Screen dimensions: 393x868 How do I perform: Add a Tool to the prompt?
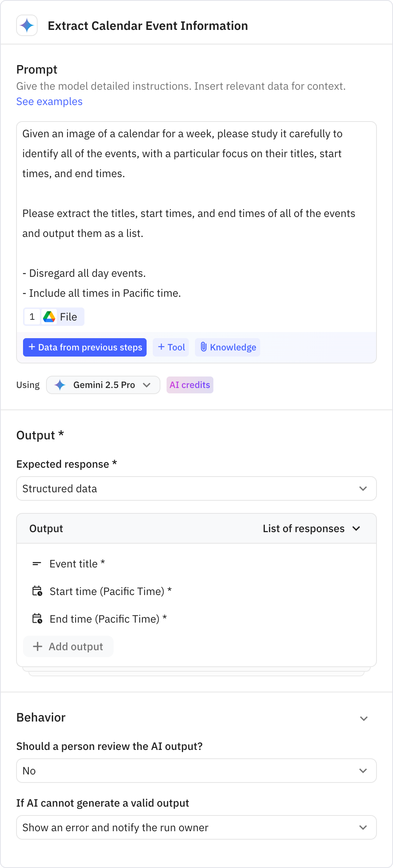[170, 347]
